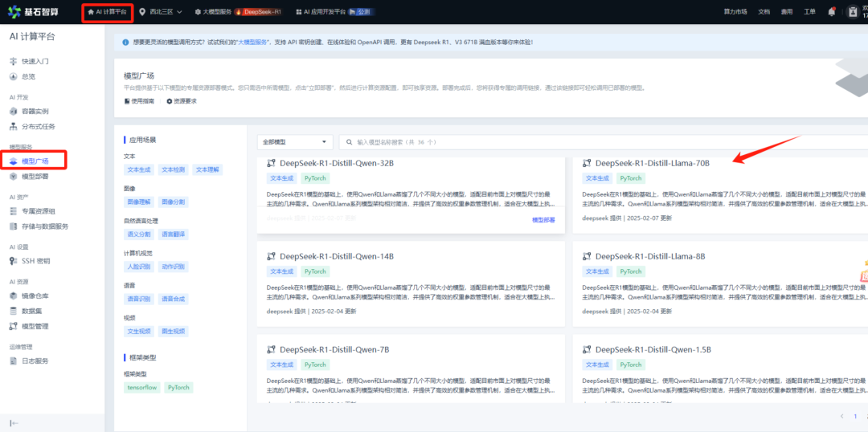The width and height of the screenshot is (868, 432).
Task: Expand the 西北三区 region selector
Action: (x=161, y=11)
